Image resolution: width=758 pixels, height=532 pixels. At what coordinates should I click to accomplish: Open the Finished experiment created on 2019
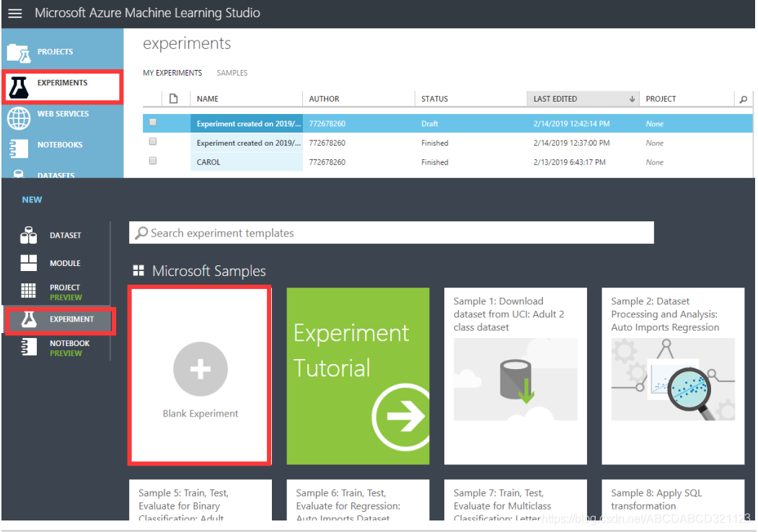[249, 143]
